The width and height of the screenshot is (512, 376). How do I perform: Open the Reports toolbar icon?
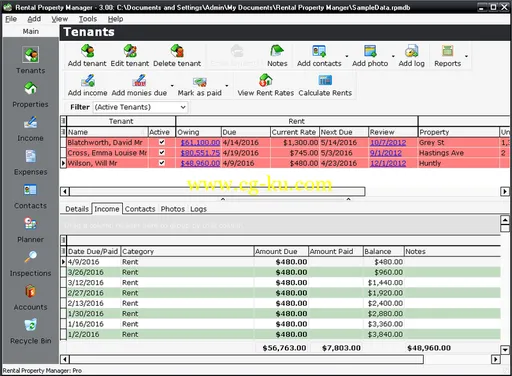tap(447, 56)
